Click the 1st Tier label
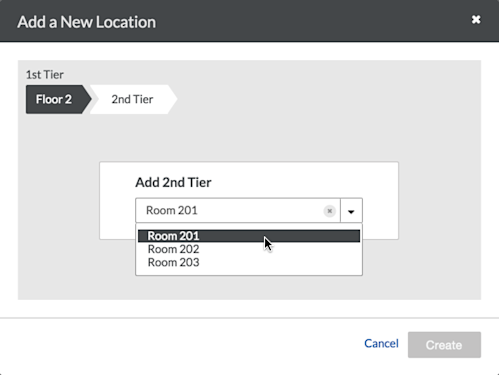499x375 pixels. [45, 75]
